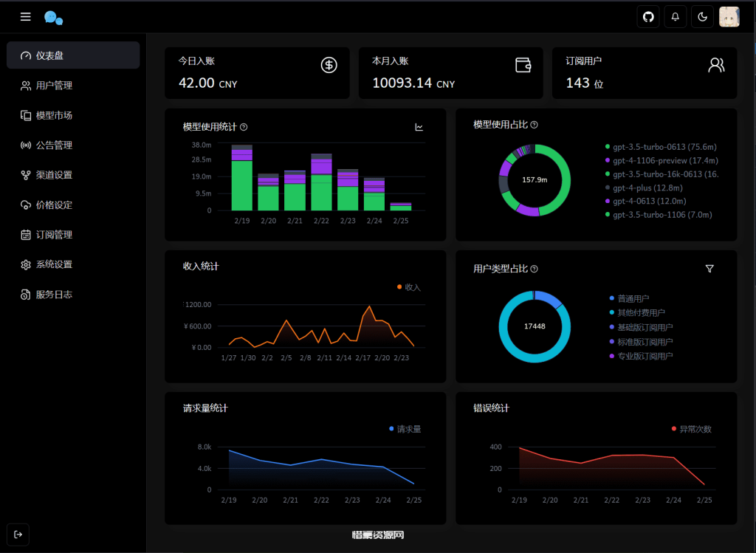Click the logout icon in sidebar
756x553 pixels.
pos(18,533)
